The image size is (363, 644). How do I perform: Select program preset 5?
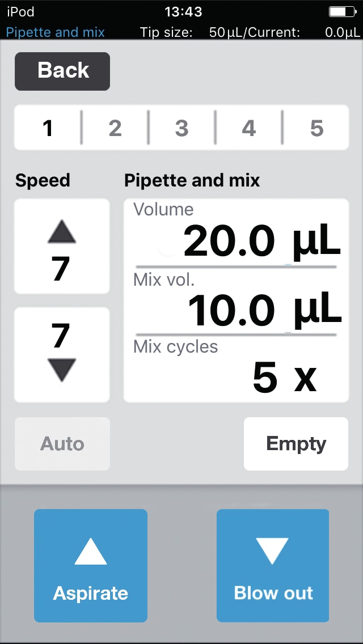pos(315,128)
